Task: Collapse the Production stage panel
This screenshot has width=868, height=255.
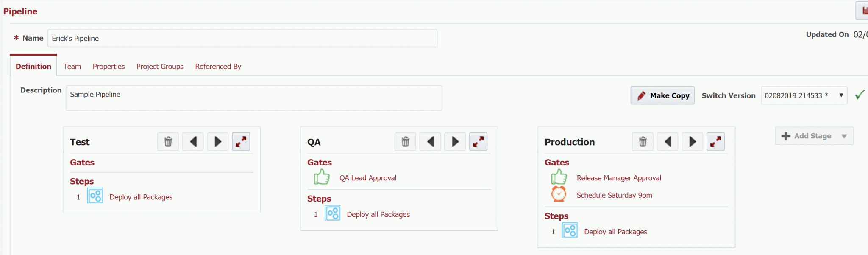Action: point(715,142)
